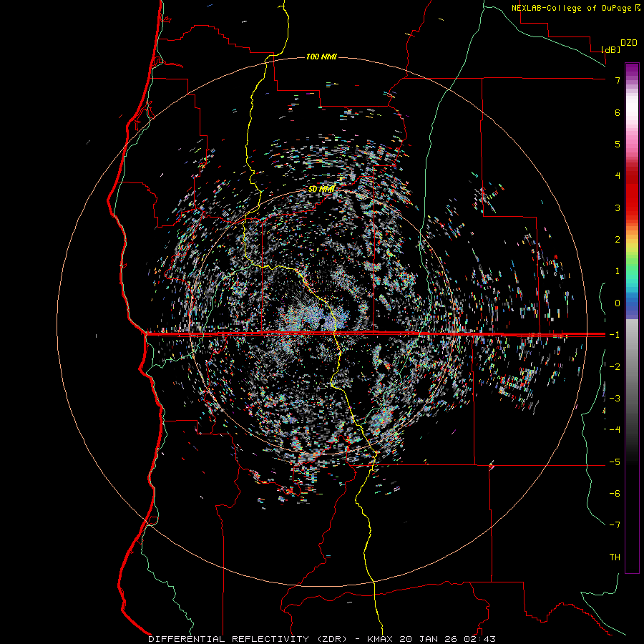The image size is (644, 644).
Task: Click the DZD legend title
Action: 628,43
